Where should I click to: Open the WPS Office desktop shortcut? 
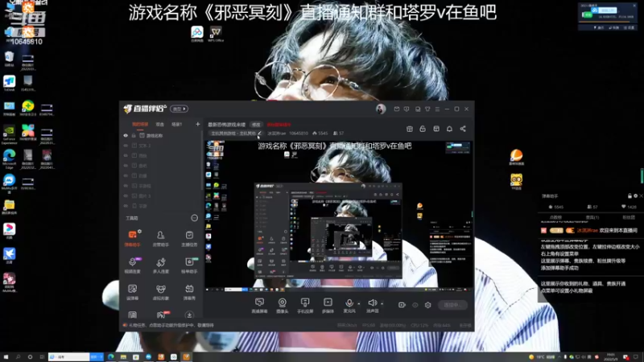(216, 35)
